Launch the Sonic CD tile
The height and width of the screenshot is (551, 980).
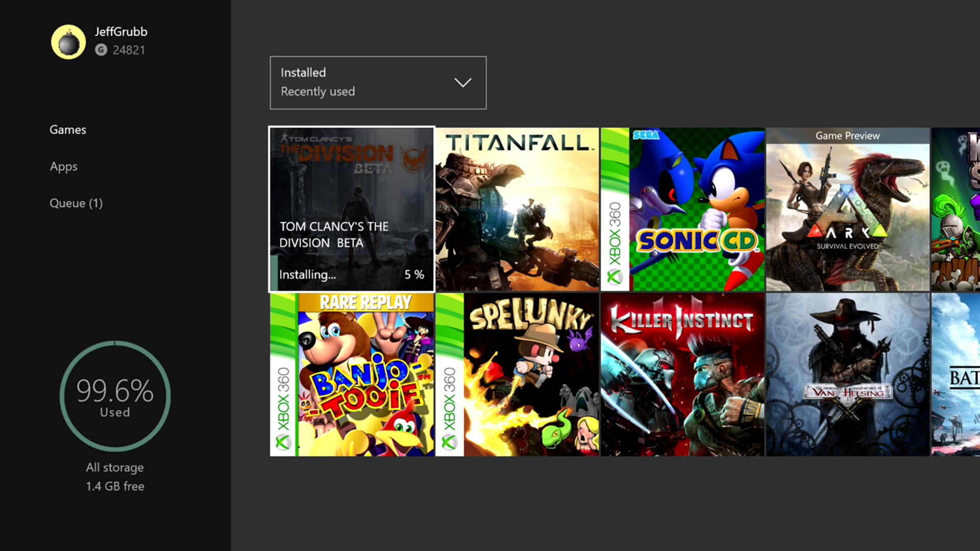(682, 209)
